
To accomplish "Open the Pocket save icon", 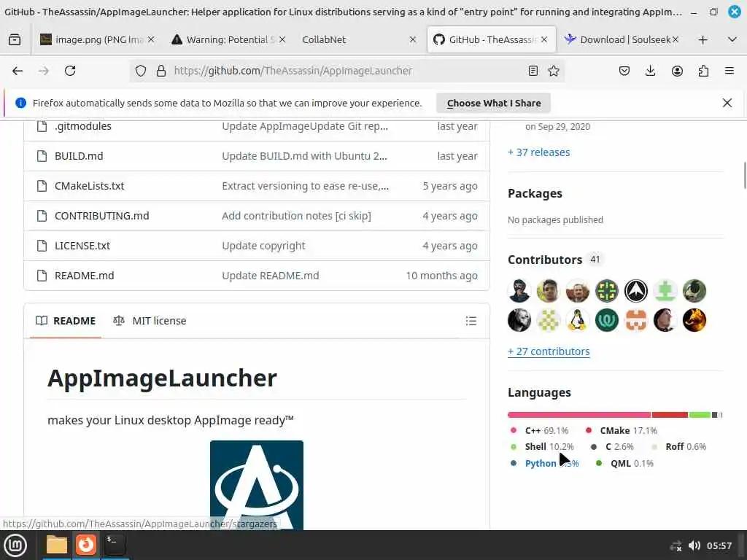I will pos(624,71).
